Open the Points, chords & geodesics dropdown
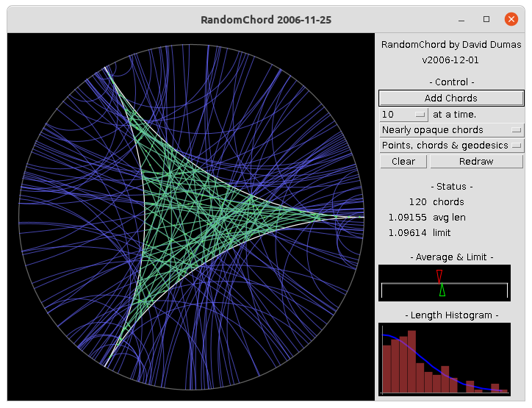The image size is (532, 408). pyautogui.click(x=451, y=146)
